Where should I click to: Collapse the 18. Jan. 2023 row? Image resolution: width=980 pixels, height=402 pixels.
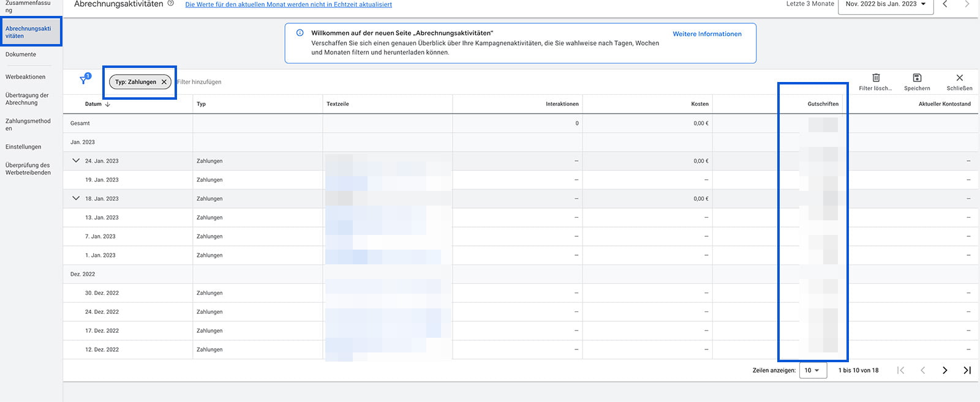click(76, 198)
